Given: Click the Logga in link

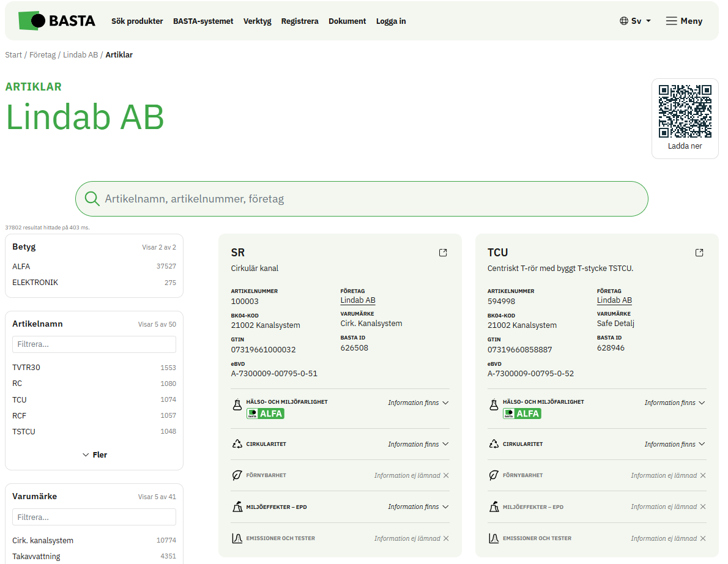Looking at the screenshot, I should (391, 21).
